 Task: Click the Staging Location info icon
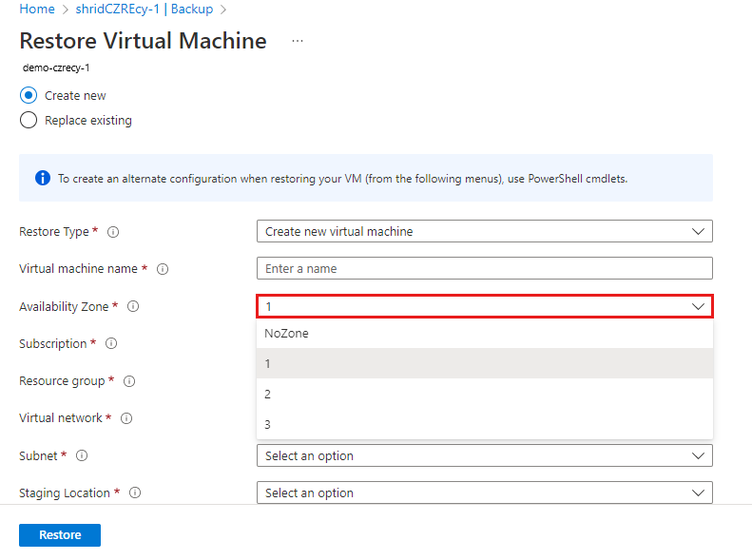(135, 492)
